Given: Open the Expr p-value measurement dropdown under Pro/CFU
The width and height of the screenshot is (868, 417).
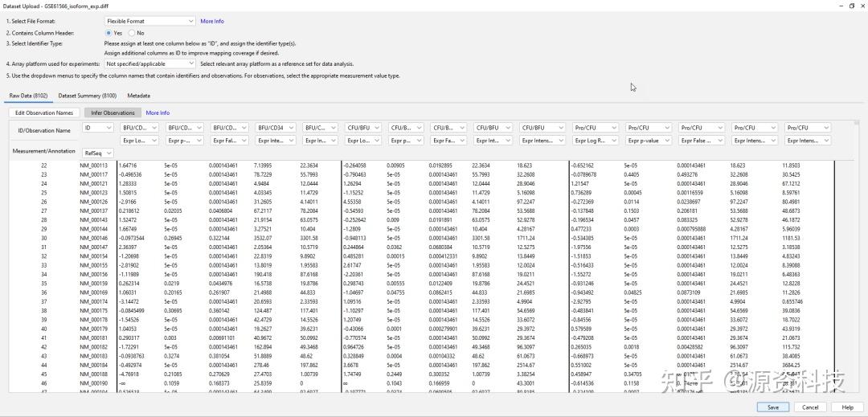Looking at the screenshot, I should pyautogui.click(x=649, y=141).
